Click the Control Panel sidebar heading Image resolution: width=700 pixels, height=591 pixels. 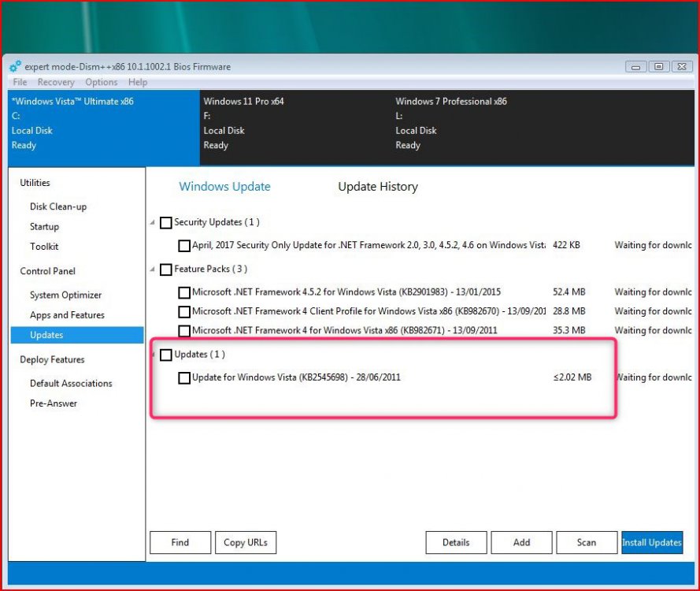(x=47, y=271)
